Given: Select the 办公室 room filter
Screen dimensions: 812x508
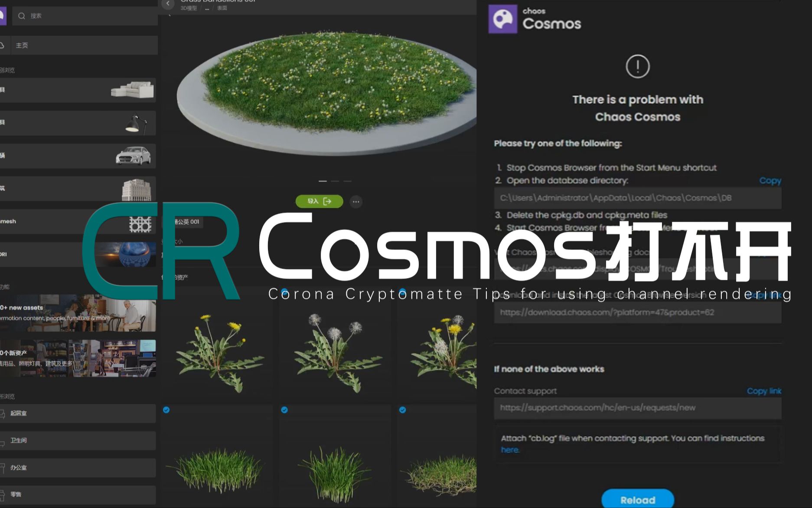Looking at the screenshot, I should 78,468.
